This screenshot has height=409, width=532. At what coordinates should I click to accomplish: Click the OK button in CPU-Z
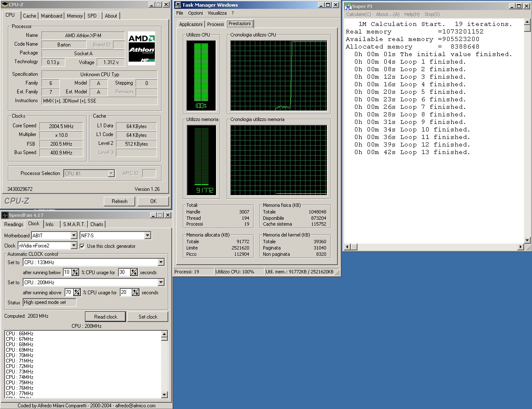pos(154,201)
